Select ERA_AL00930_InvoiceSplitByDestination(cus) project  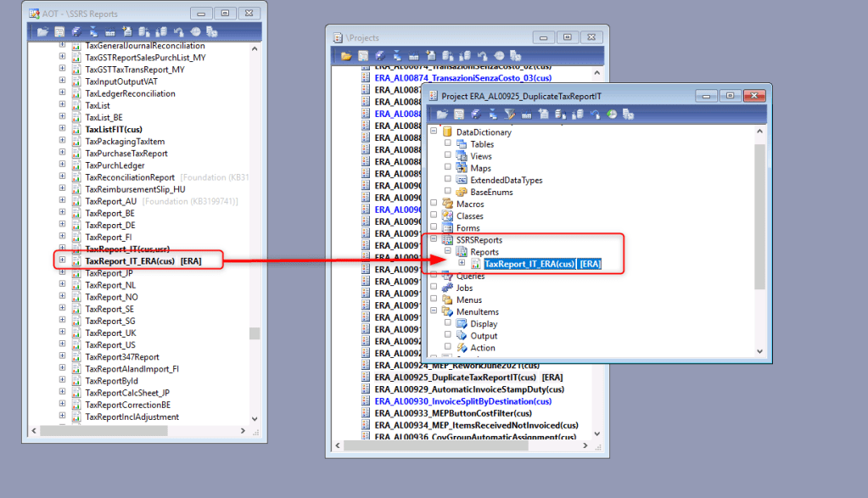pos(462,401)
